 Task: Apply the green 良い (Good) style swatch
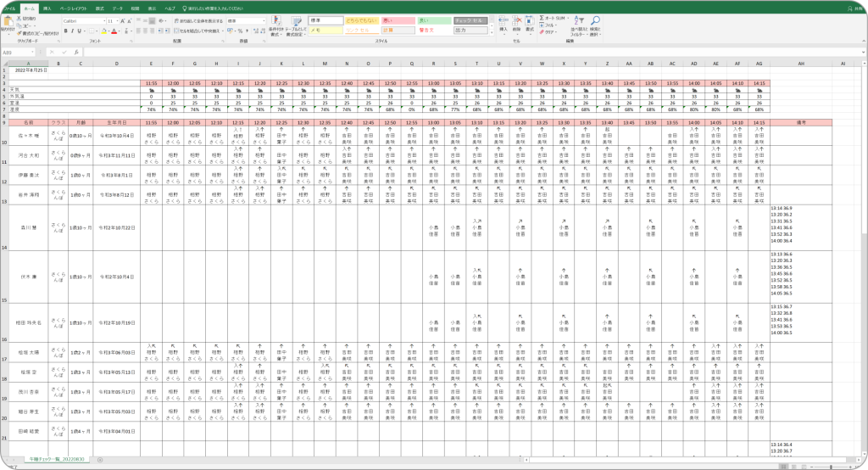tap(435, 20)
